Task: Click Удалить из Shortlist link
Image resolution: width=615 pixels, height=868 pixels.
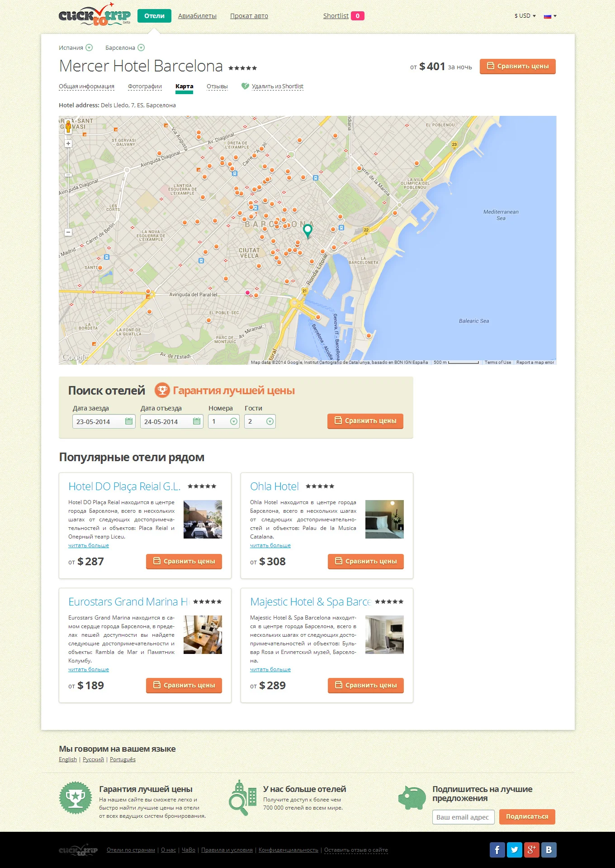Action: [277, 86]
